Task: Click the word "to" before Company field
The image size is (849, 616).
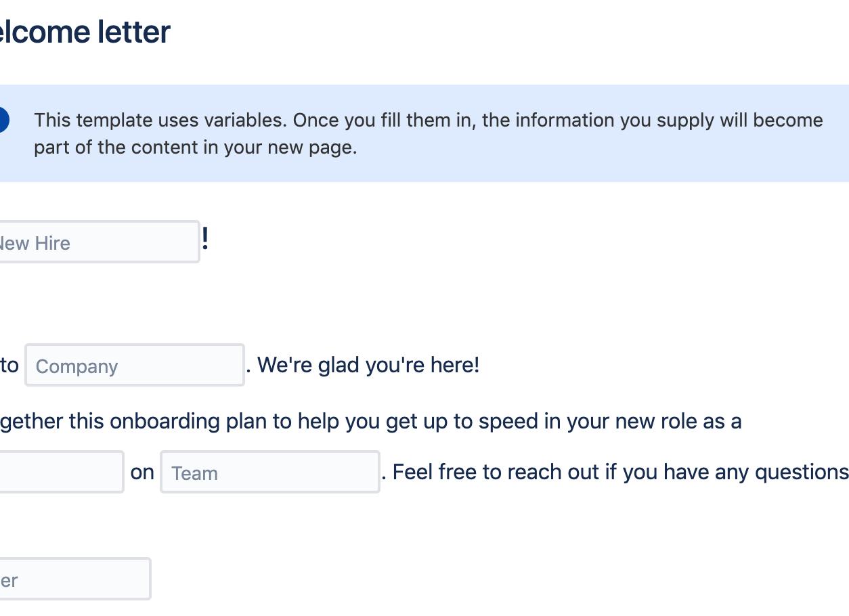Action: [9, 366]
